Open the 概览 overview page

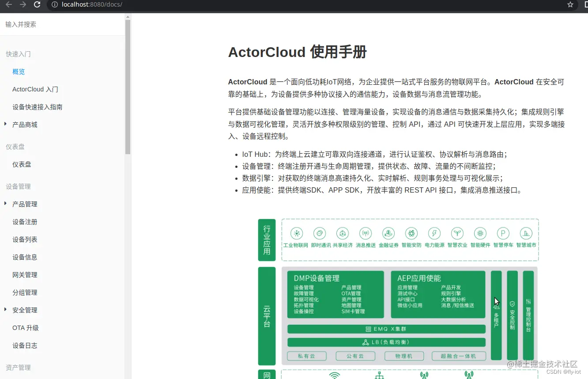tap(19, 72)
